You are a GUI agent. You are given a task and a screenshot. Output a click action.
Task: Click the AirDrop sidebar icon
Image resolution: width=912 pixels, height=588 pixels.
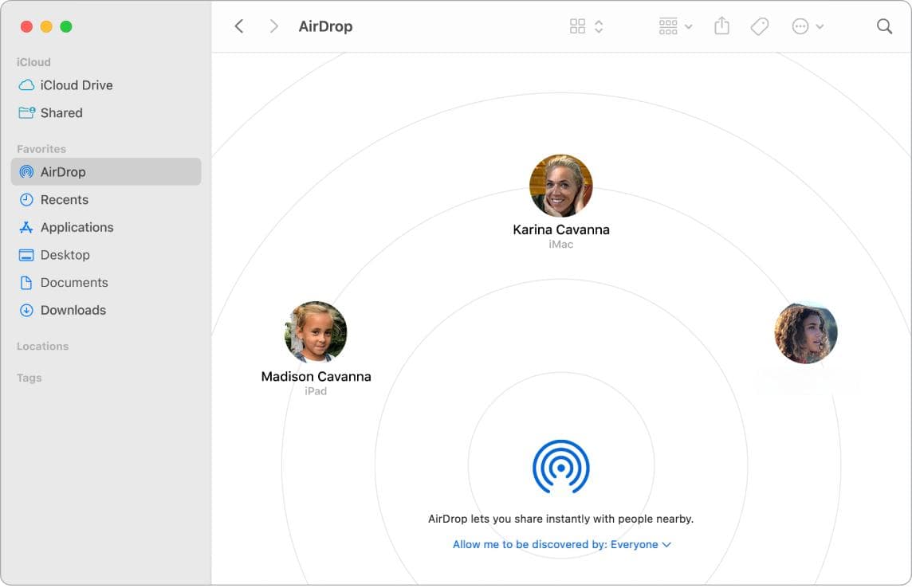pyautogui.click(x=26, y=172)
